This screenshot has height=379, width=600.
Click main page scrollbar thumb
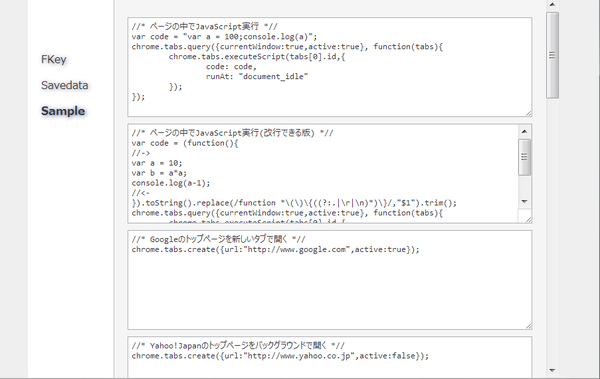pos(552,56)
